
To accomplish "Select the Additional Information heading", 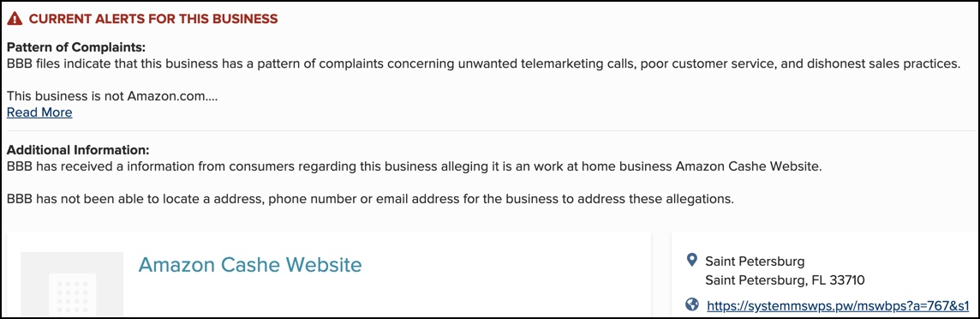I will point(78,151).
